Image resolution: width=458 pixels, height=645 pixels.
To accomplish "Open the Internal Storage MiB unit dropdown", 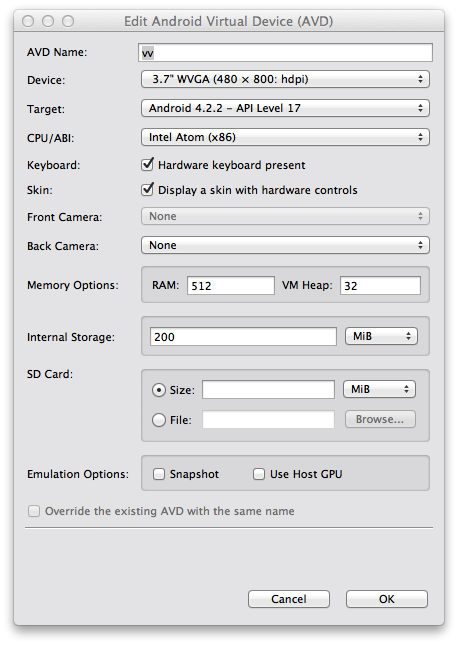I will point(381,336).
